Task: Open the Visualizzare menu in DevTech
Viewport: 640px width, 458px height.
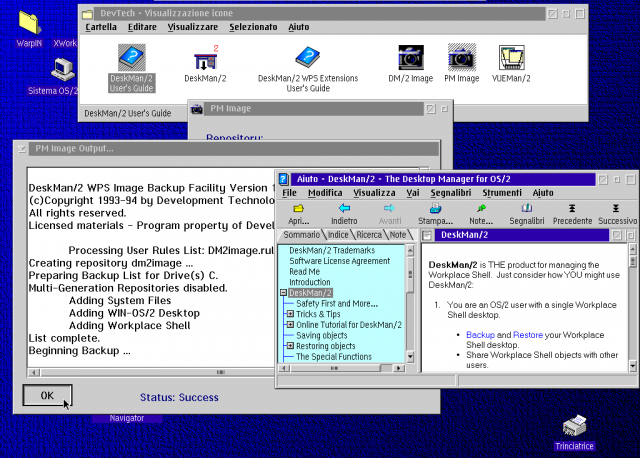Action: (193, 27)
